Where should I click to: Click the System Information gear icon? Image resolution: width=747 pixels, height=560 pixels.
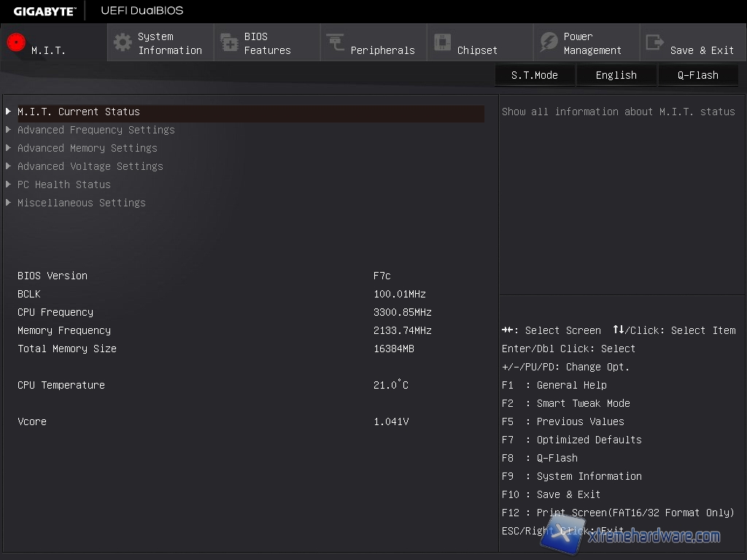(123, 42)
